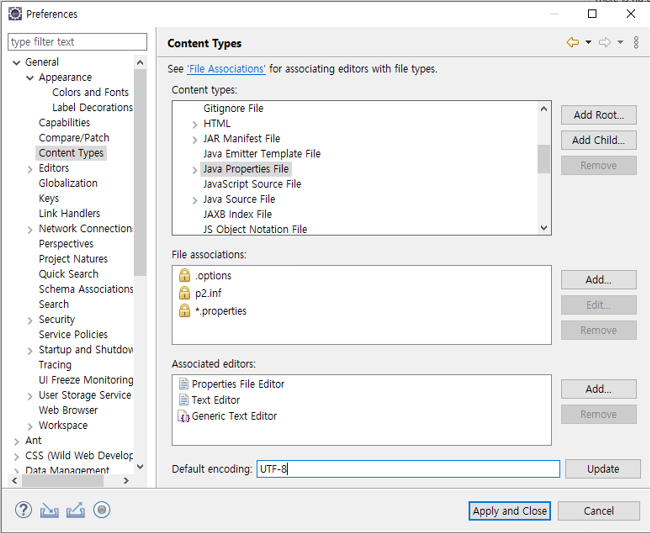This screenshot has height=533, width=650.
Task: Open the Back history dropdown arrow
Action: point(588,42)
